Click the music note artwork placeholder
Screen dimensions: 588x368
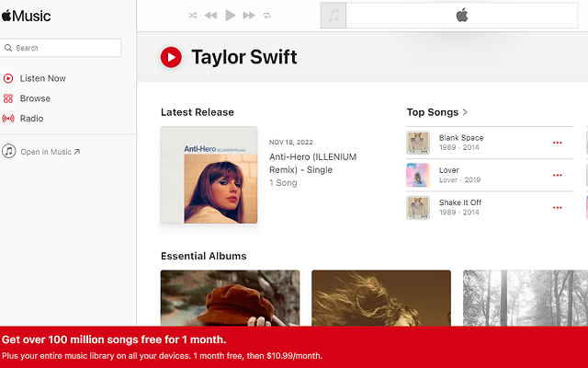[x=334, y=16]
